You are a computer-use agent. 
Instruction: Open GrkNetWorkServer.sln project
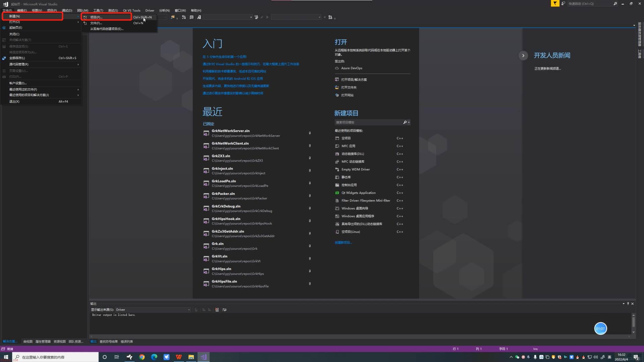click(231, 130)
